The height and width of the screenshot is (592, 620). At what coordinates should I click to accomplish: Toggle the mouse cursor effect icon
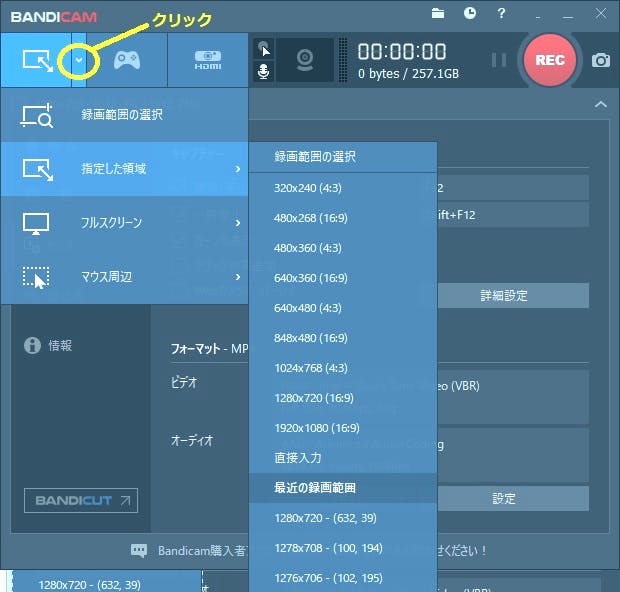(x=264, y=49)
